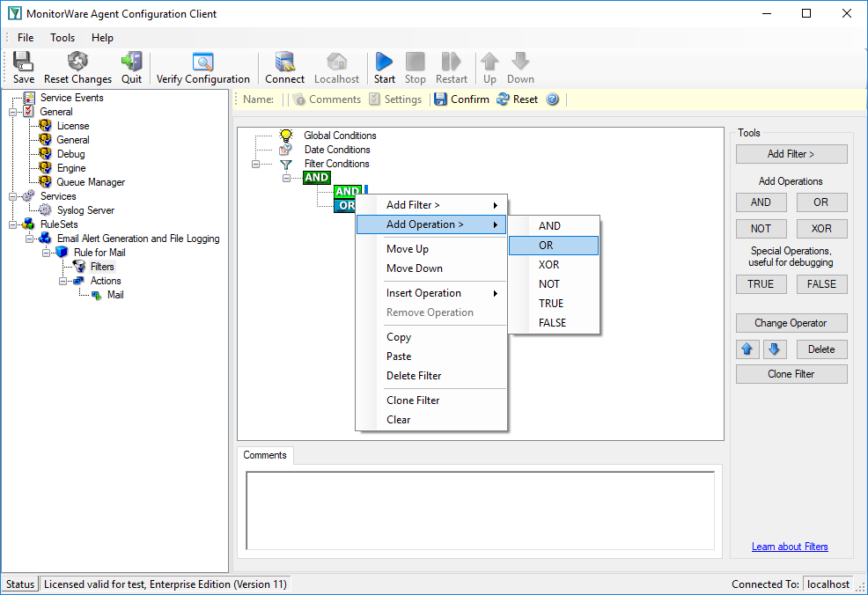The width and height of the screenshot is (868, 595).
Task: Collapse the RuleSets tree node
Action: coord(12,224)
